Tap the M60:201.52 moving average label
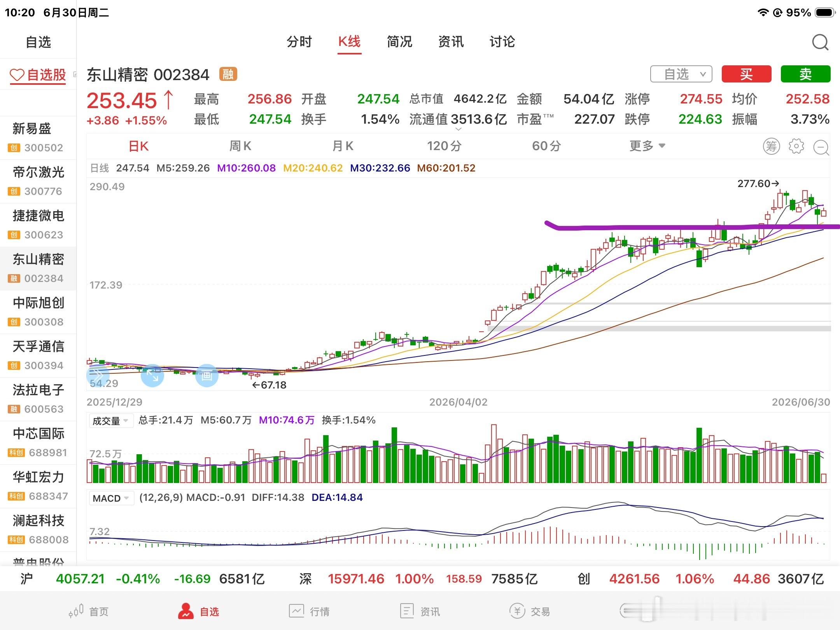 pyautogui.click(x=446, y=168)
